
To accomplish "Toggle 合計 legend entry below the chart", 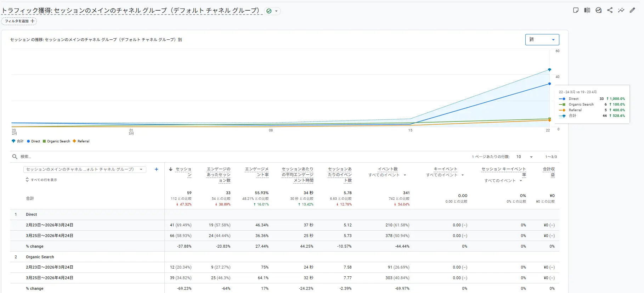I will pyautogui.click(x=17, y=141).
